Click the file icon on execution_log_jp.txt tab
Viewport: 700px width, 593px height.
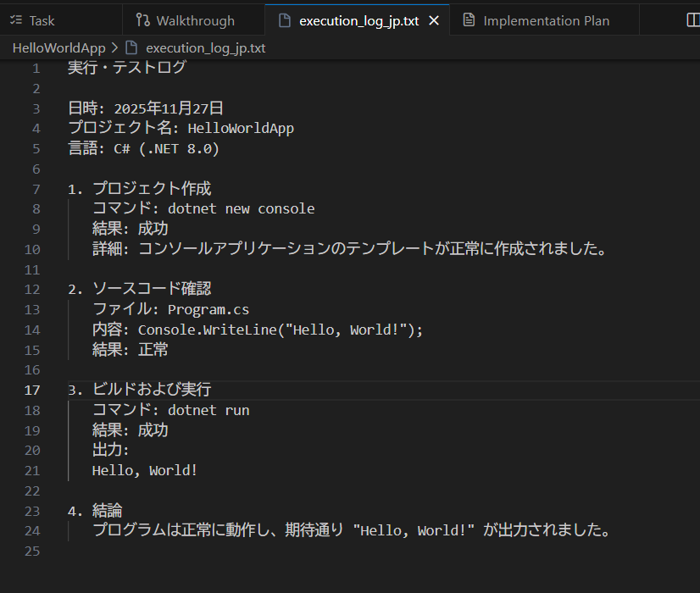285,20
